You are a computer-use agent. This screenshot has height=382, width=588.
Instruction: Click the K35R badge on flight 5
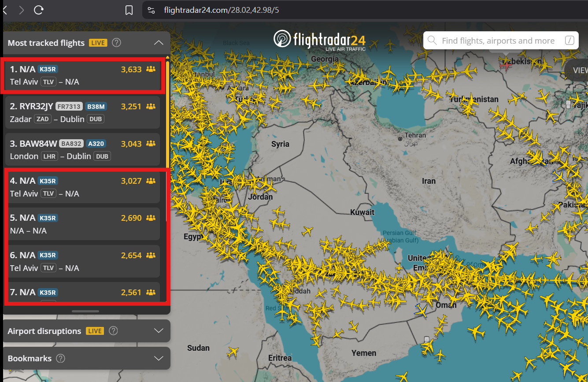tap(48, 218)
